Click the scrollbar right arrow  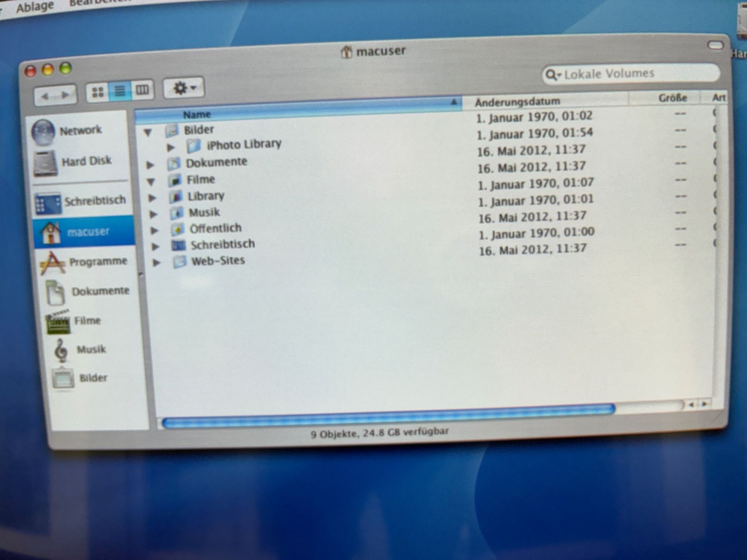pyautogui.click(x=705, y=404)
